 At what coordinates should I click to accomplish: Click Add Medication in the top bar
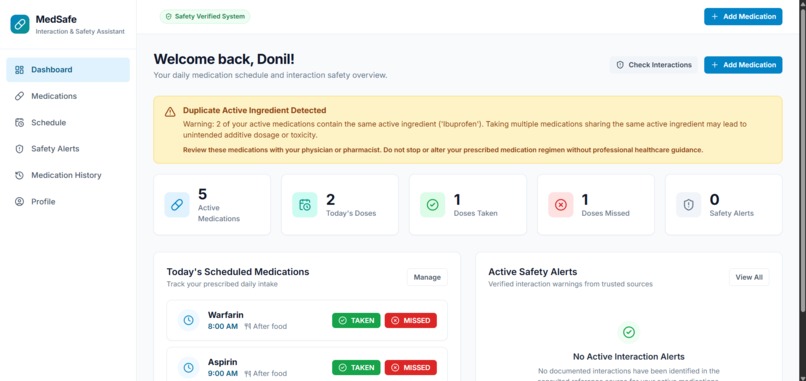click(x=743, y=16)
